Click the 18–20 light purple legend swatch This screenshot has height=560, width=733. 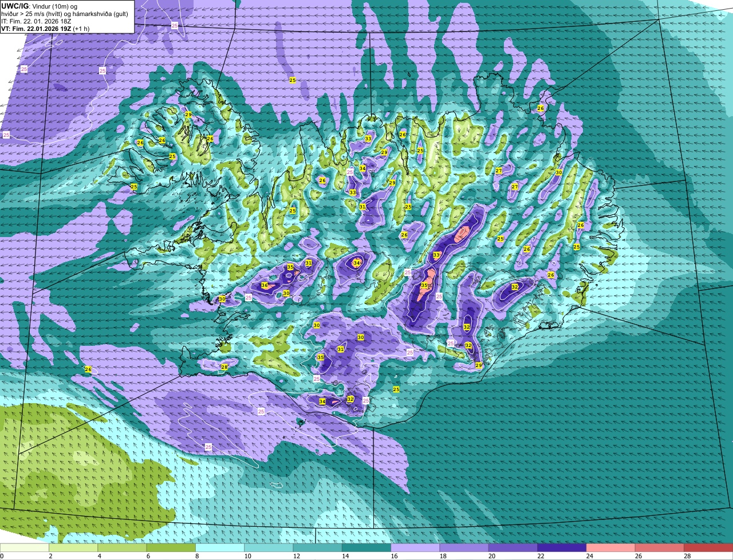[x=464, y=547]
